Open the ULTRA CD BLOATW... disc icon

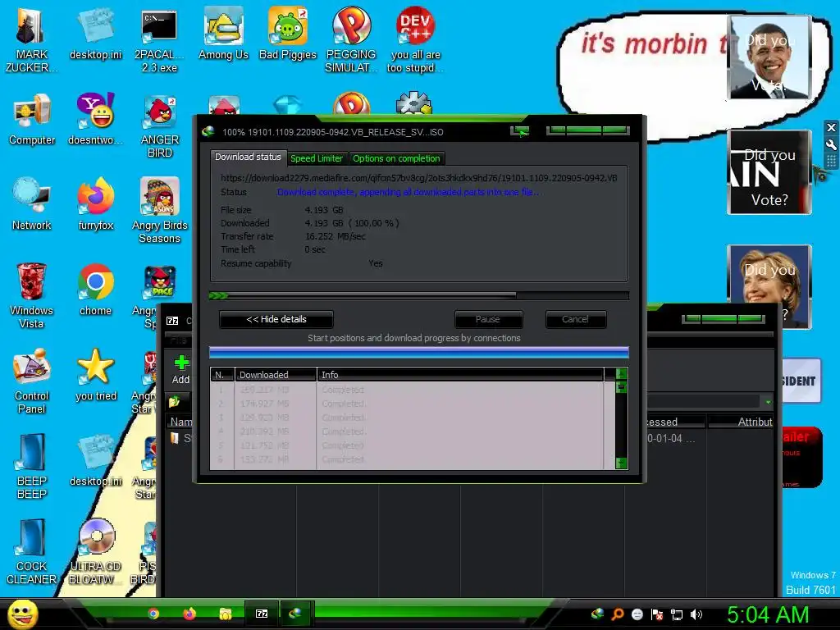[95, 552]
